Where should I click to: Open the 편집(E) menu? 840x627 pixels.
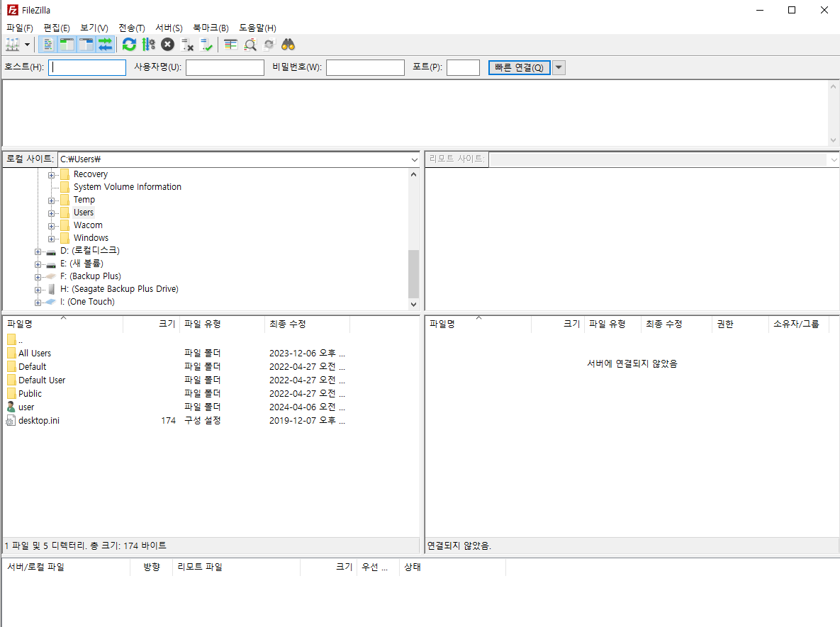pos(56,28)
